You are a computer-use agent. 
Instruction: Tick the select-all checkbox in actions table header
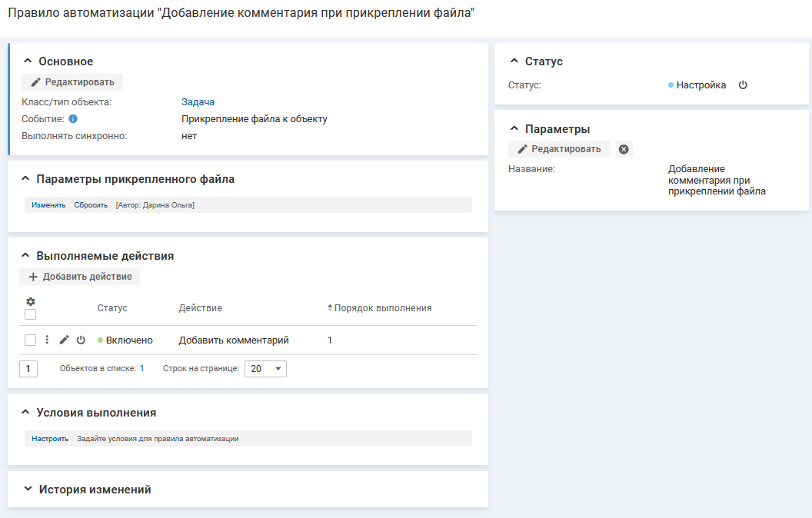31,314
